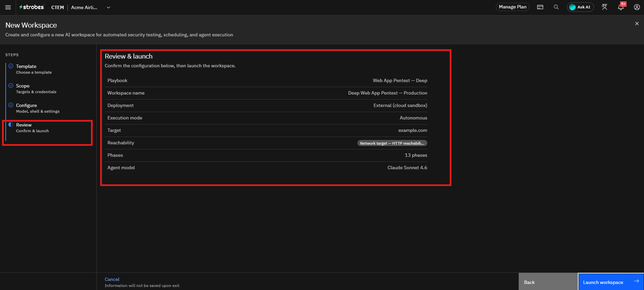Image resolution: width=644 pixels, height=290 pixels.
Task: Click the Cancel link
Action: pos(112,279)
